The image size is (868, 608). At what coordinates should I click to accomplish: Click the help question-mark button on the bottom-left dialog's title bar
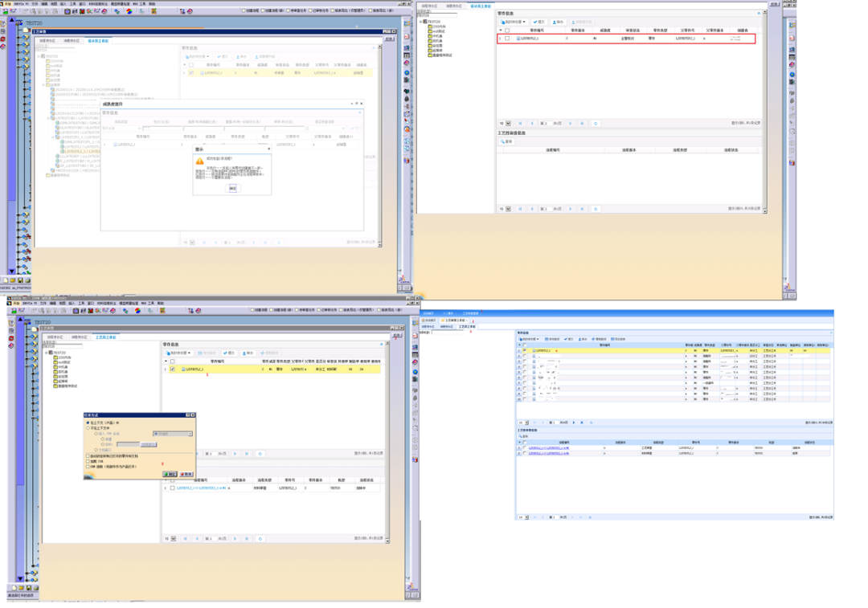(x=187, y=415)
